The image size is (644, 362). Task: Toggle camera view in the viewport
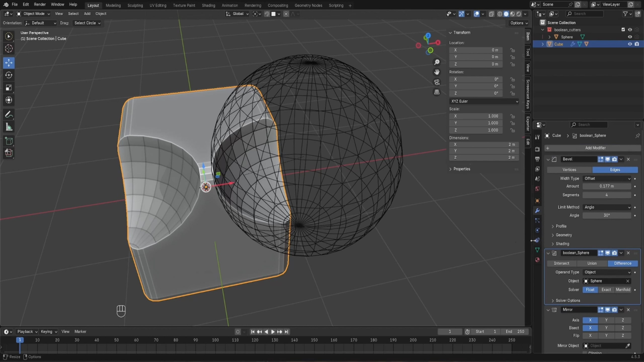[x=437, y=82]
